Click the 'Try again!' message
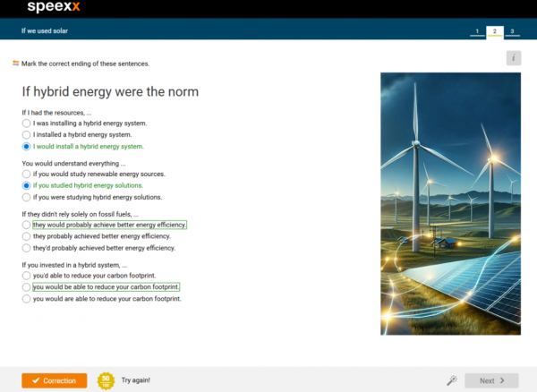Viewport: 537px width, 392px height. [x=136, y=380]
